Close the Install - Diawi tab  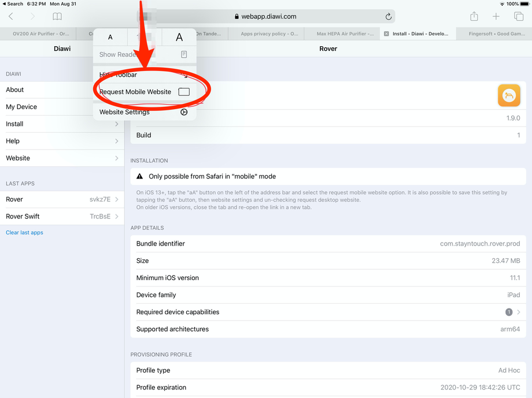click(x=386, y=34)
